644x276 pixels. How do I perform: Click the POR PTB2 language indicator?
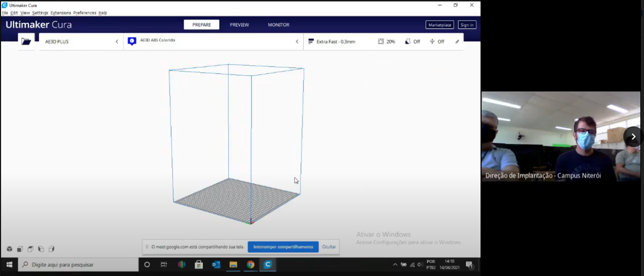[x=431, y=265]
